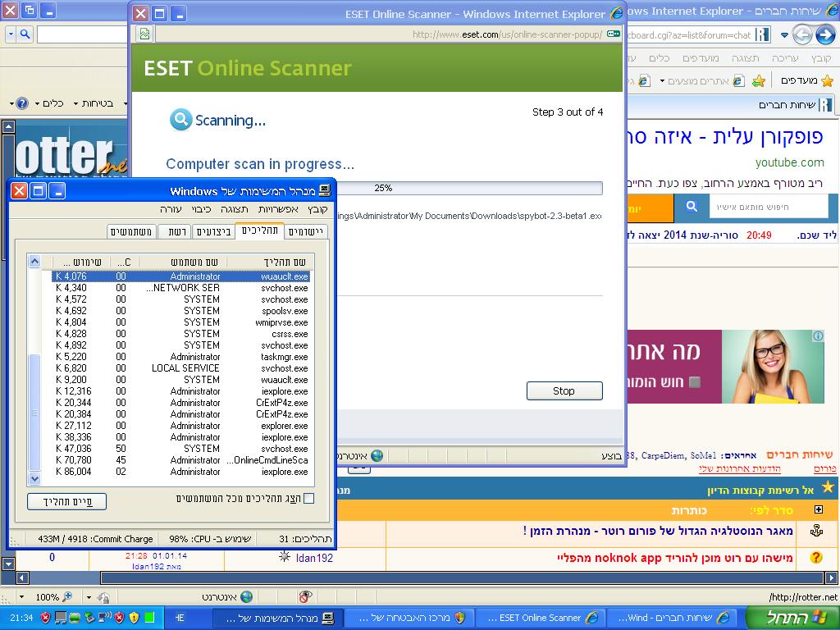840x630 pixels.
Task: Expand the suggested sites (אתרים מוצעים) dropdown
Action: click(x=663, y=80)
